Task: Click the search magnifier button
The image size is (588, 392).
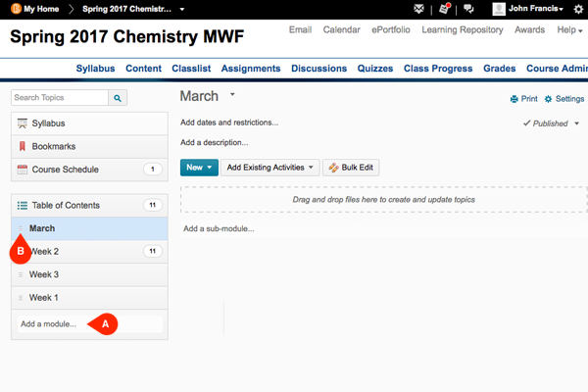Action: click(x=119, y=98)
